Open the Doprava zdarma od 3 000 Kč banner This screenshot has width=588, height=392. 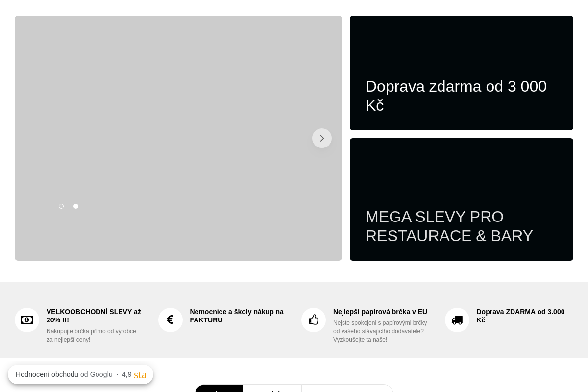point(461,73)
